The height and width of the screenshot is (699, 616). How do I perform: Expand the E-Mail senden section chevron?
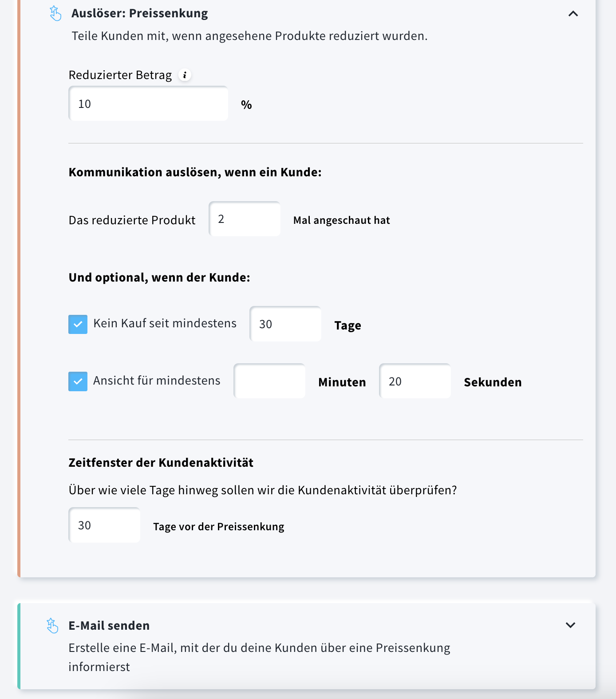tap(570, 625)
